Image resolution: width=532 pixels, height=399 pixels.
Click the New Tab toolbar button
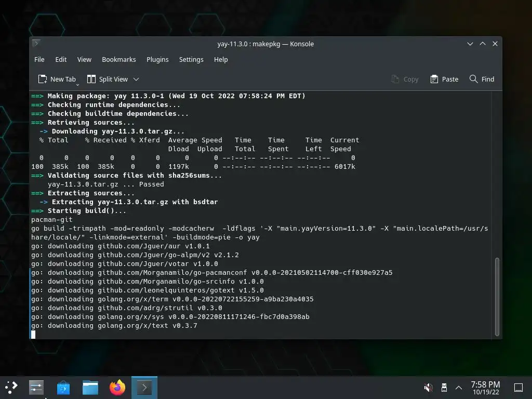pyautogui.click(x=57, y=79)
